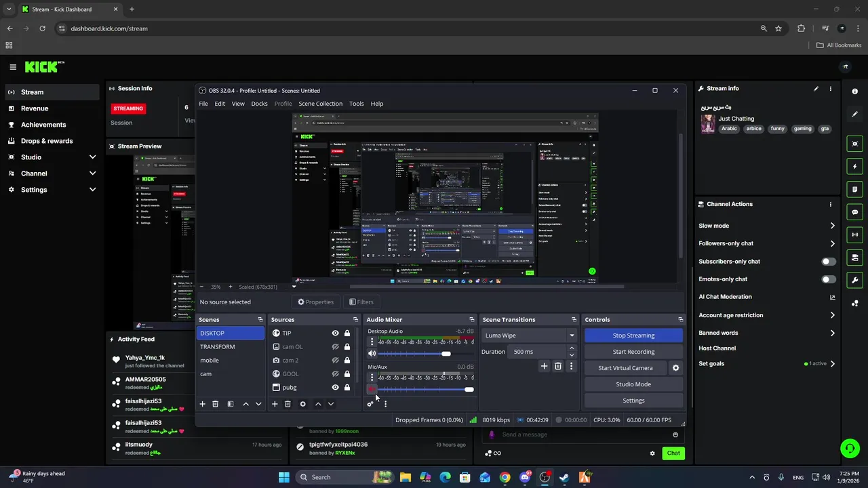
Task: Toggle Subscribers-only chat switch
Action: pyautogui.click(x=829, y=262)
